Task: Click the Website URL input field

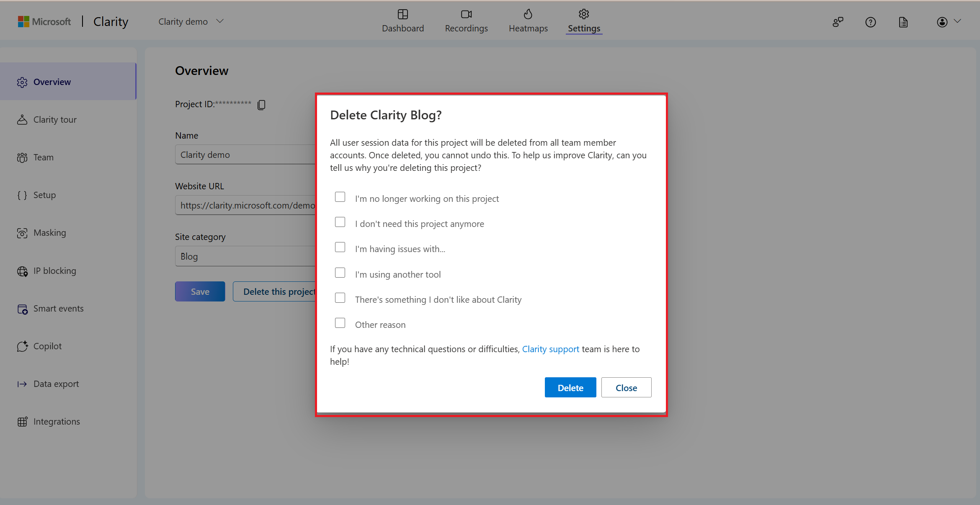Action: coord(245,205)
